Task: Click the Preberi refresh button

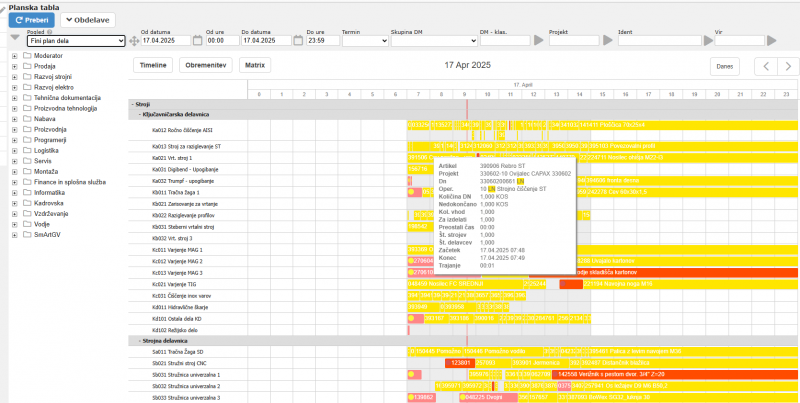Action: coord(30,19)
